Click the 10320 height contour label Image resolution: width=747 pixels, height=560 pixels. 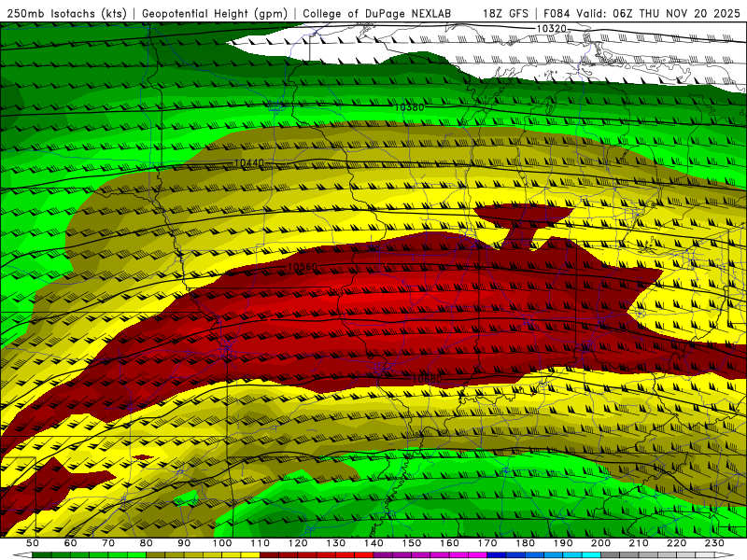click(551, 29)
